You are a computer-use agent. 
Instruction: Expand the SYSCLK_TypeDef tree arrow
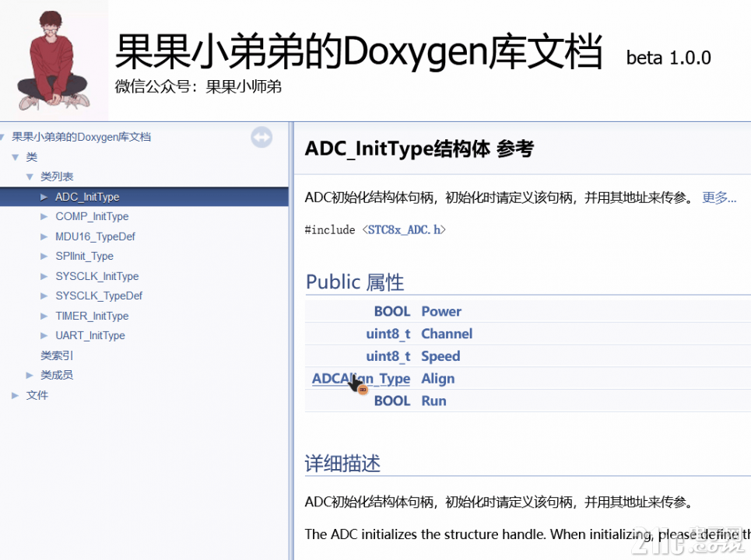(44, 296)
